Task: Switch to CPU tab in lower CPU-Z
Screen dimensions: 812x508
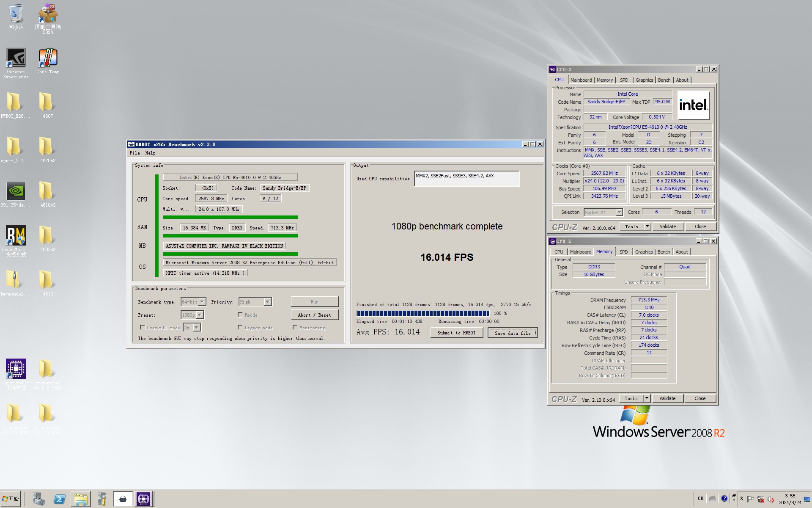Action: pyautogui.click(x=559, y=252)
